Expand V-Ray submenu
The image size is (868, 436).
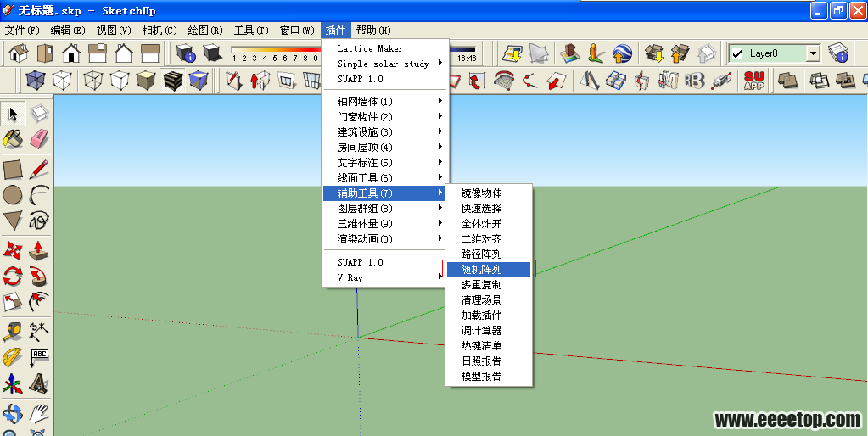(x=385, y=277)
